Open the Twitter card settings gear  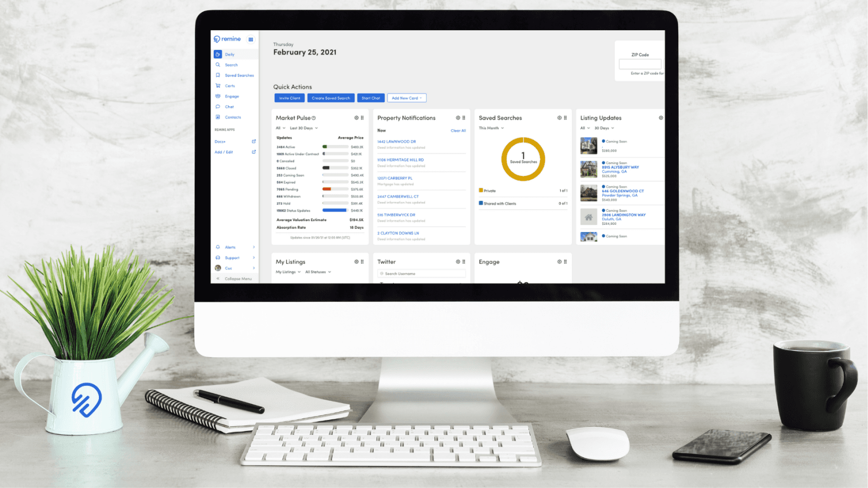pos(458,262)
